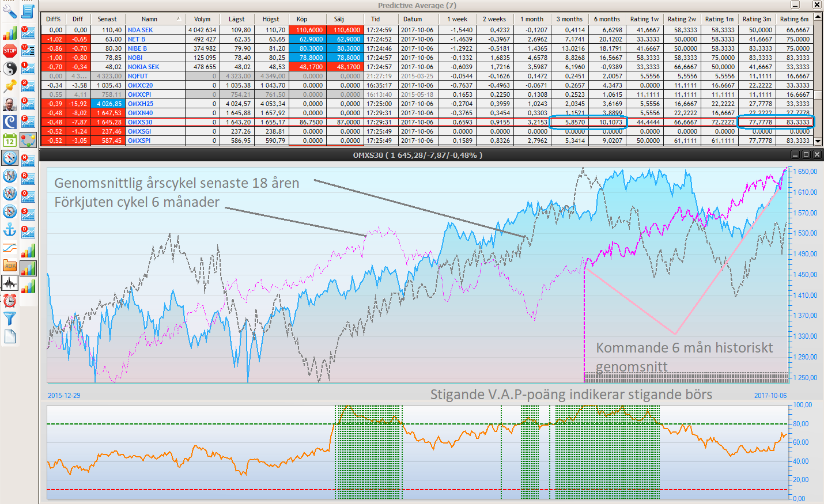Open the ADX folder icon
Screen dimensions: 824x504
10,266
